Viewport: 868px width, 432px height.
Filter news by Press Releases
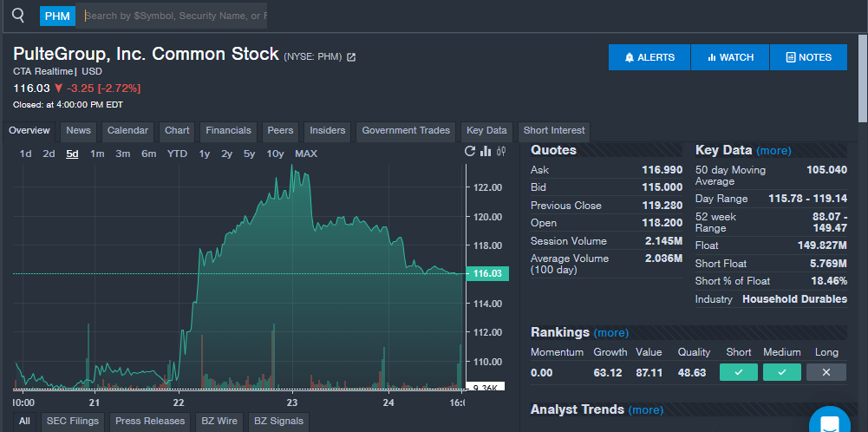[x=150, y=422]
